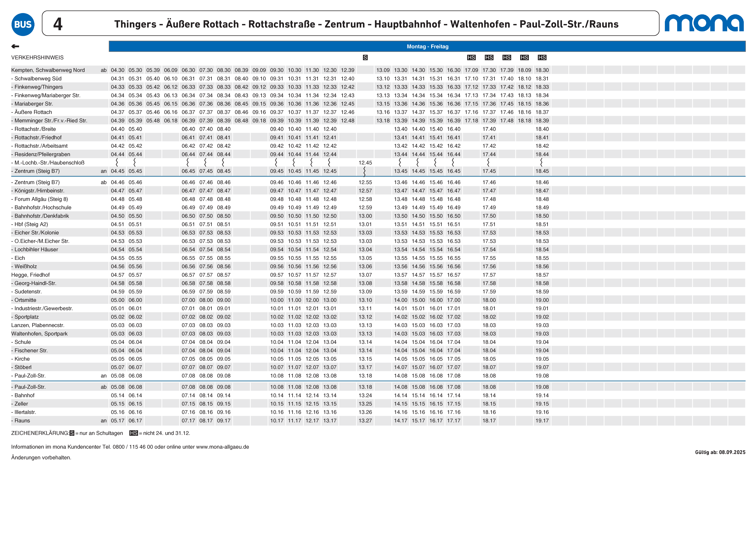Select the stop Kempten, Schwalbenweg Nord

48,70
